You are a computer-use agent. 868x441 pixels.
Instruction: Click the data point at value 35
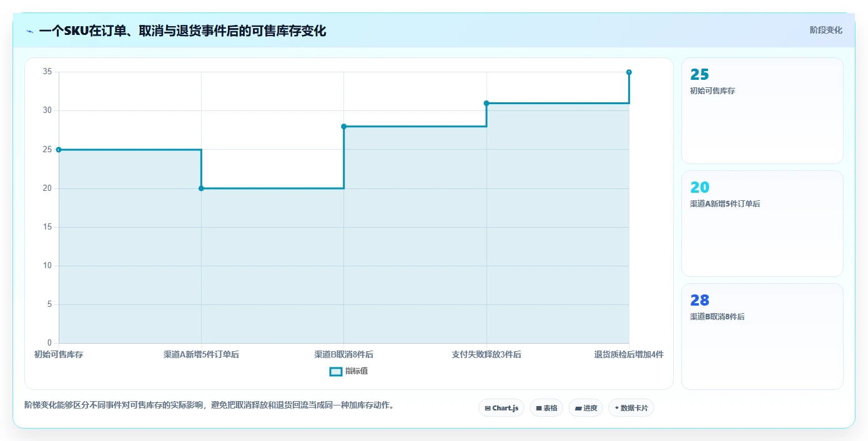click(629, 72)
